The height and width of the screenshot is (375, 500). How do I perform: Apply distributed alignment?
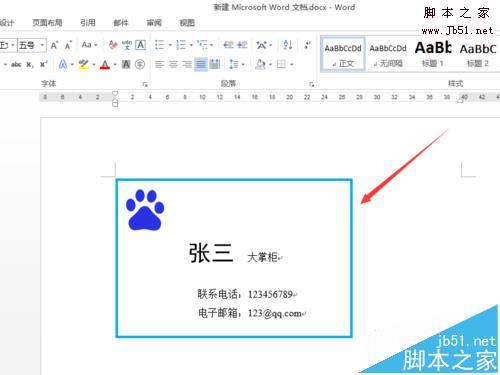click(215, 64)
